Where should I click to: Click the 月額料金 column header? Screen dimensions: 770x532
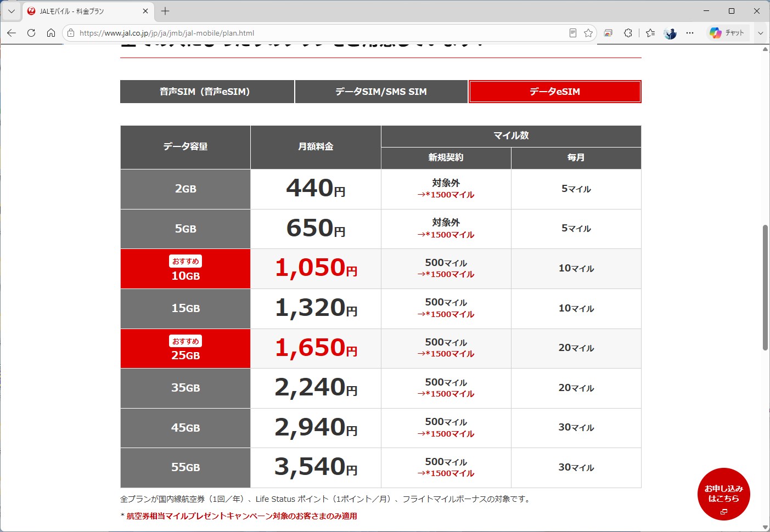316,147
